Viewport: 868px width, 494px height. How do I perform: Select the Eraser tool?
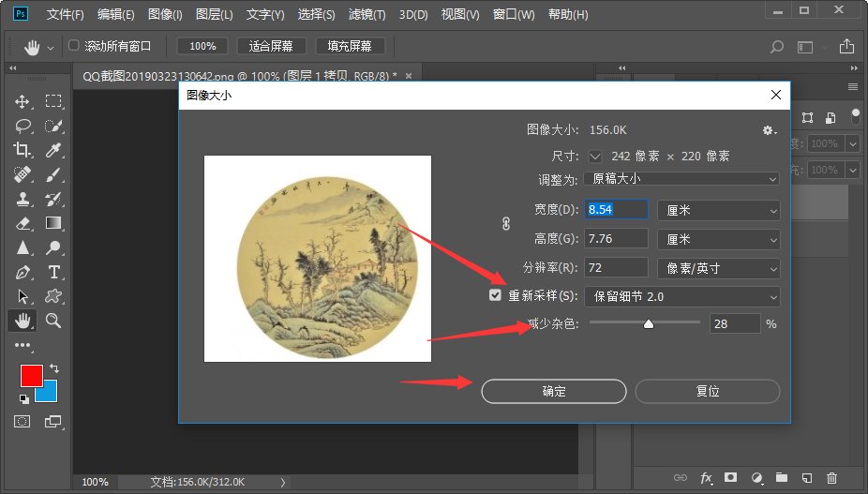(x=22, y=223)
